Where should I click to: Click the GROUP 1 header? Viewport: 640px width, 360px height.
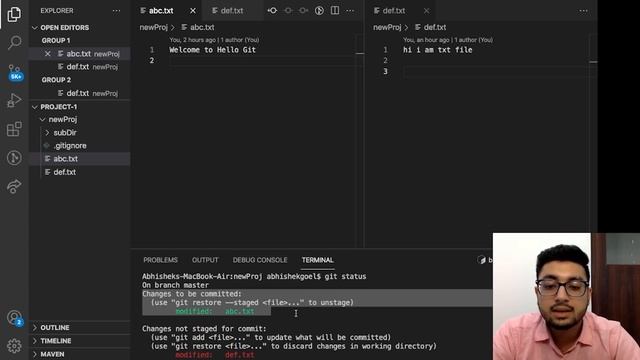tap(56, 41)
